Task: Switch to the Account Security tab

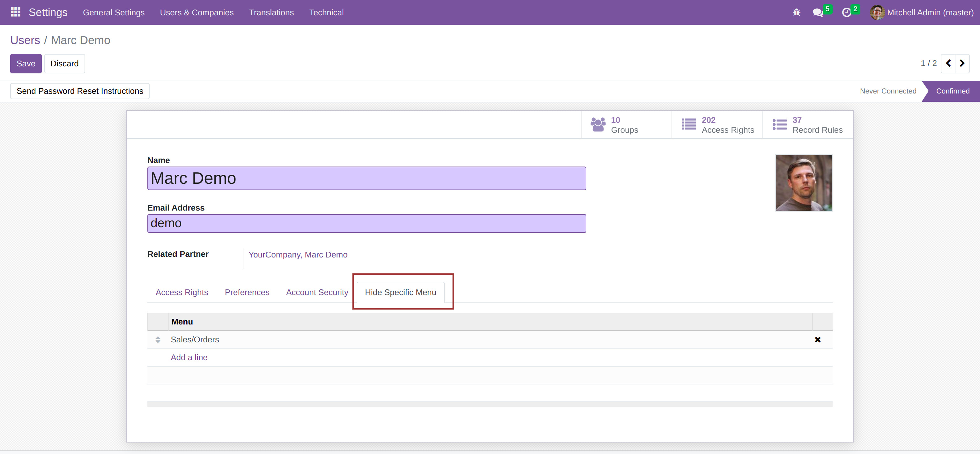Action: click(317, 292)
